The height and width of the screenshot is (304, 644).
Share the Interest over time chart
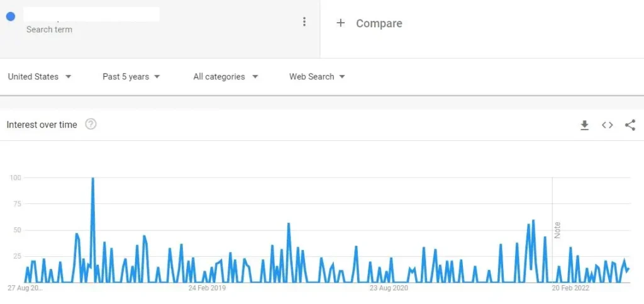click(x=630, y=125)
